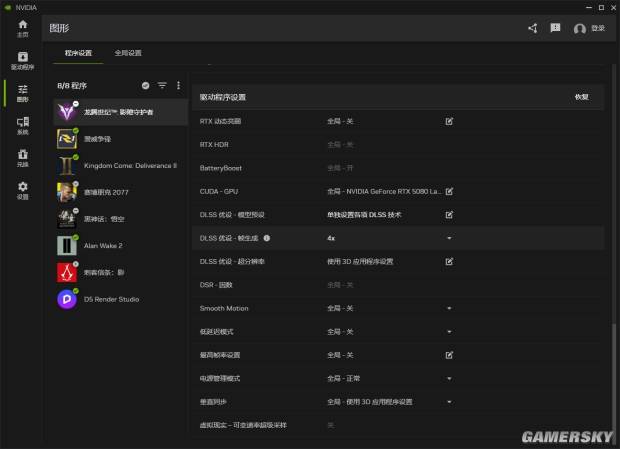Edit the DLSS override super resolution setting
The height and width of the screenshot is (449, 620).
(449, 261)
